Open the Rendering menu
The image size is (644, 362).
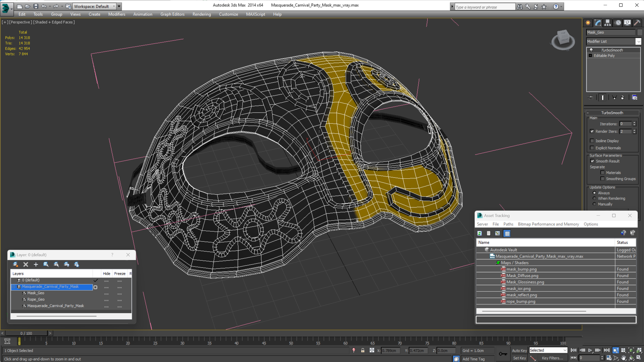[x=202, y=14]
